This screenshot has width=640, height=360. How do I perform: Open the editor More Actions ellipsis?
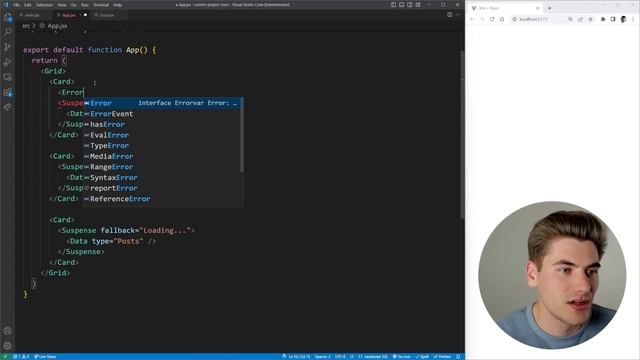tap(458, 15)
